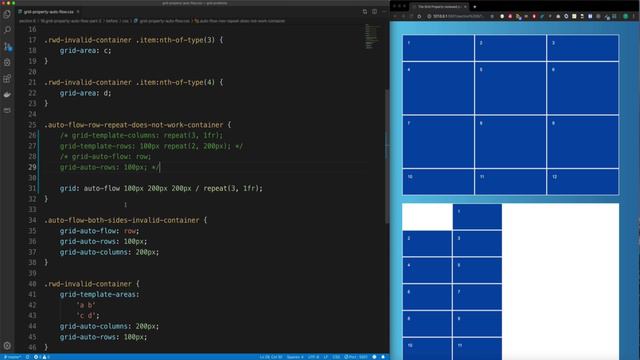
Task: Click 'grid-area: c;' declaration
Action: pyautogui.click(x=85, y=51)
